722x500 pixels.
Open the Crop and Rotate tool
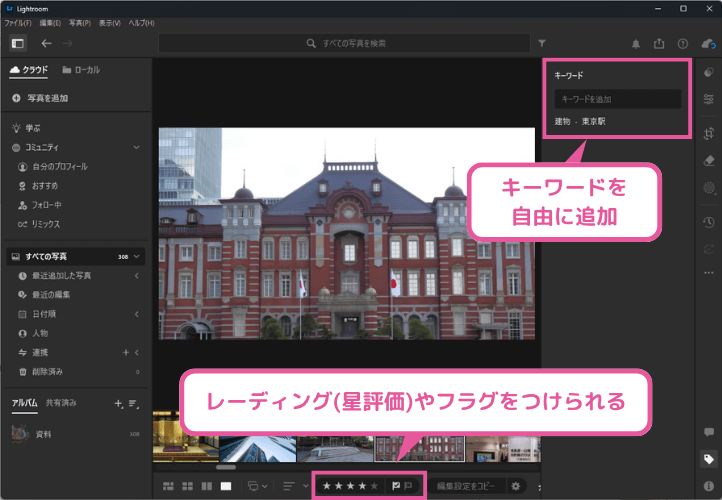tap(709, 133)
